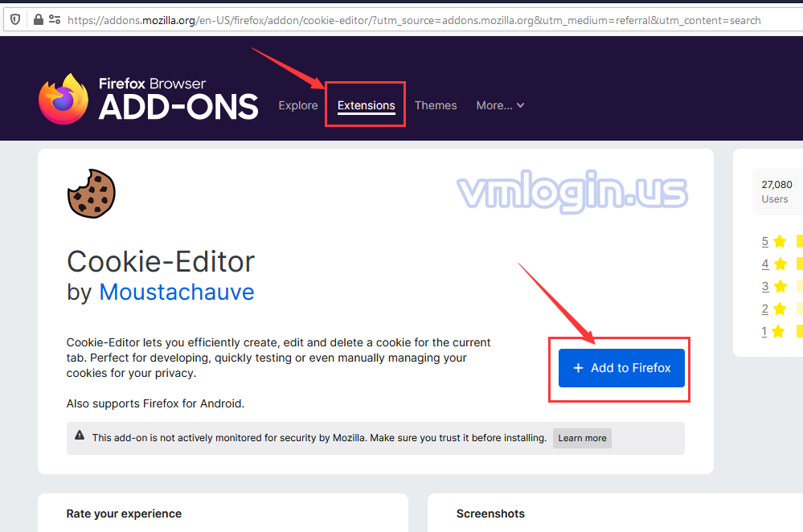Click the star icon in the 1-star row

point(779,331)
